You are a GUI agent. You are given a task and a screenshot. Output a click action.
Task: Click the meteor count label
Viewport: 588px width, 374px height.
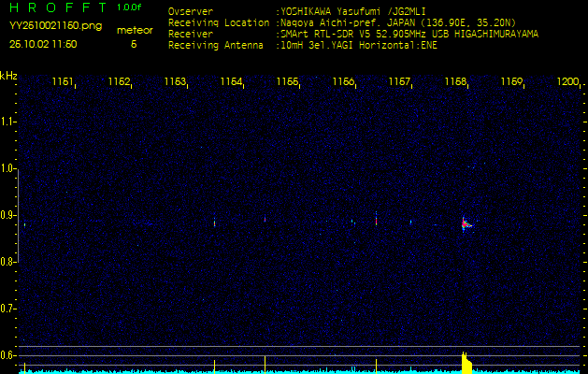point(133,30)
